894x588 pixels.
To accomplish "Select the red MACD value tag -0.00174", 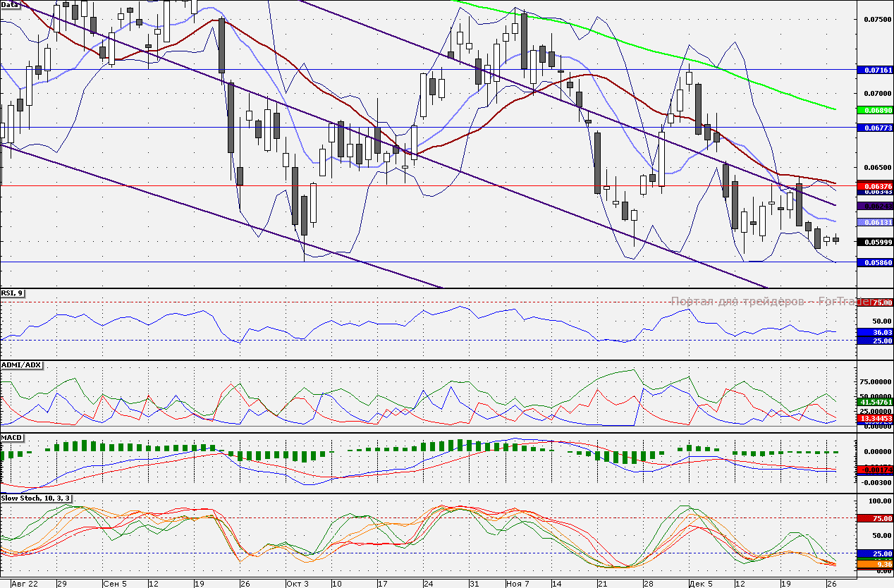I will pyautogui.click(x=875, y=470).
